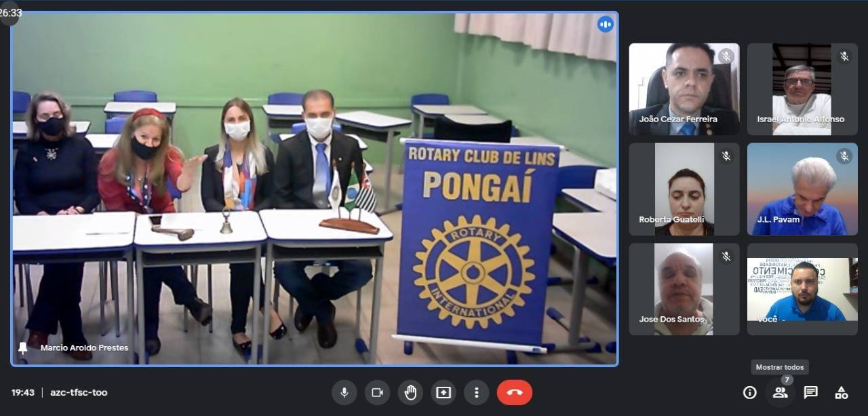Image resolution: width=868 pixels, height=416 pixels.
Task: Click the pin icon beside Marcio Aroldo Prestes
Action: click(23, 347)
